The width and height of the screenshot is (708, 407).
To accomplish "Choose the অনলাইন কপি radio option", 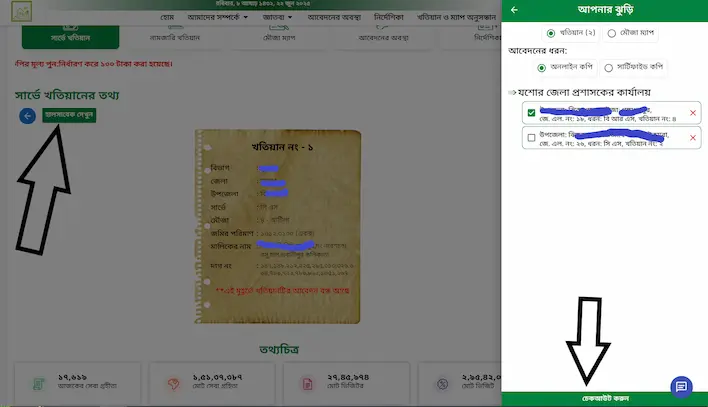I will pos(541,68).
